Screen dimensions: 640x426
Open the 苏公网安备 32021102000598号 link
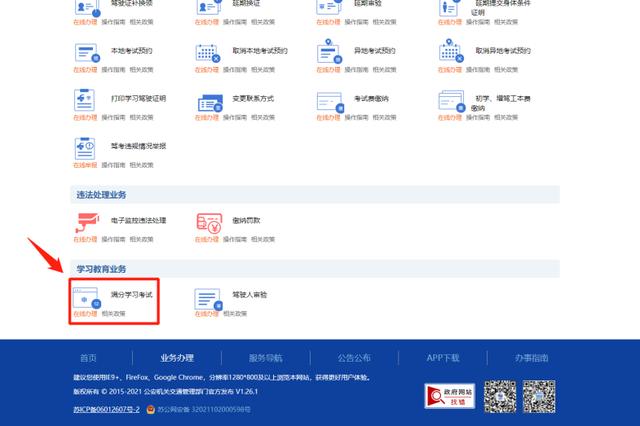pyautogui.click(x=204, y=409)
